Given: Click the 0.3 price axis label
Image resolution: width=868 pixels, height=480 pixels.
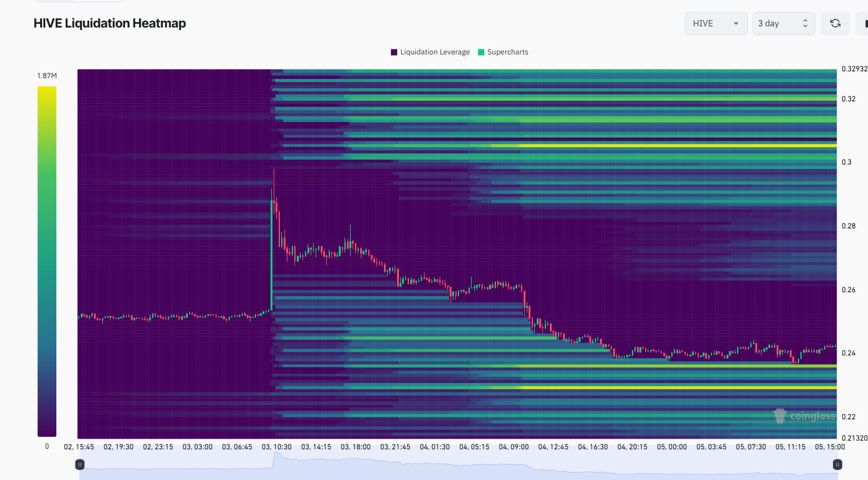Looking at the screenshot, I should tap(846, 162).
